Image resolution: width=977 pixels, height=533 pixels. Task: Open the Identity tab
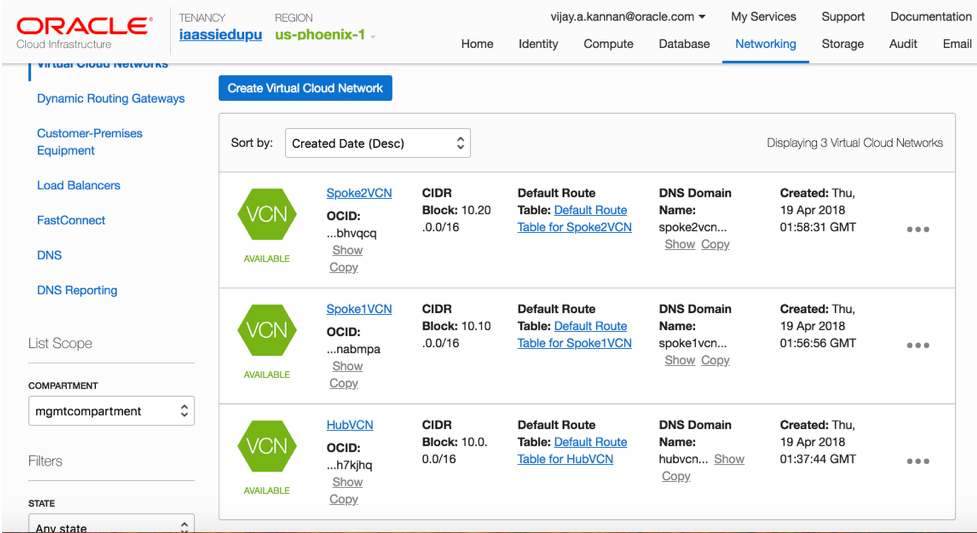click(538, 44)
